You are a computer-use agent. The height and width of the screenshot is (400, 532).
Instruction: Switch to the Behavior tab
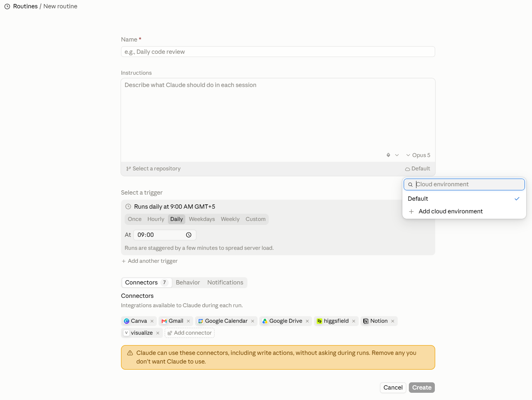click(x=188, y=283)
